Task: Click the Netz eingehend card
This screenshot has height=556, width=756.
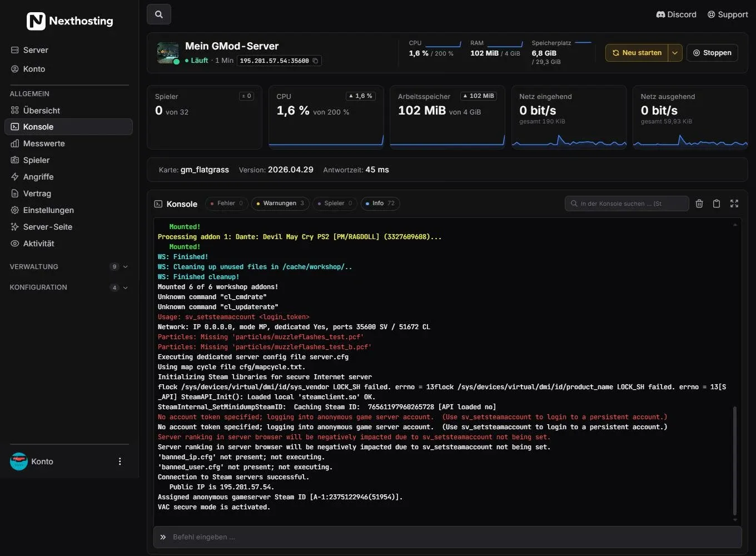Action: [x=569, y=117]
